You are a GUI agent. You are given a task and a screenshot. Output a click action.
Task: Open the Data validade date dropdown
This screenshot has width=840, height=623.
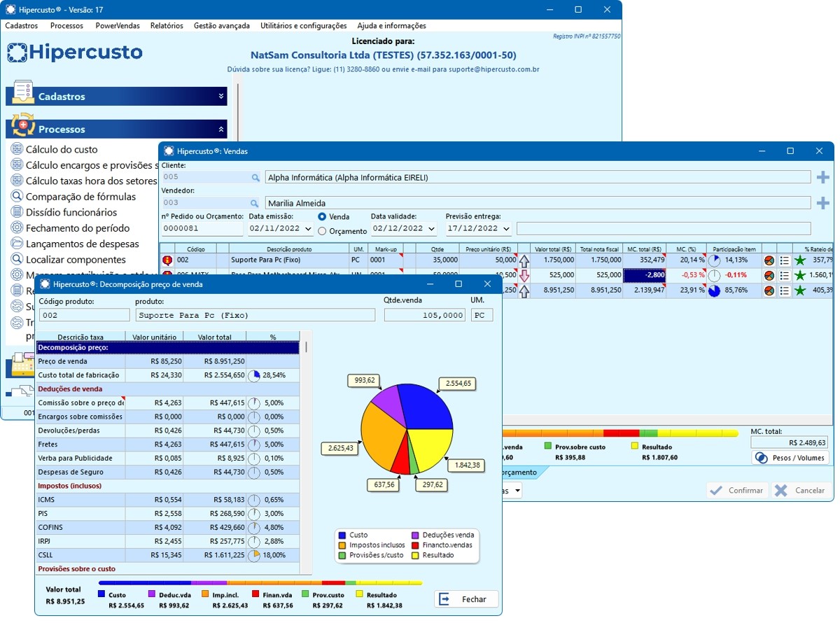pos(430,229)
